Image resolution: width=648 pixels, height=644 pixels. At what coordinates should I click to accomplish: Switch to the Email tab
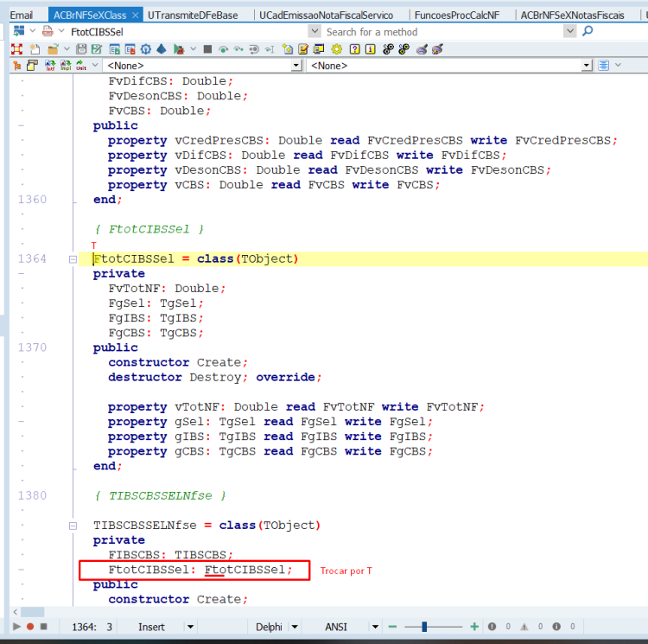coord(22,16)
